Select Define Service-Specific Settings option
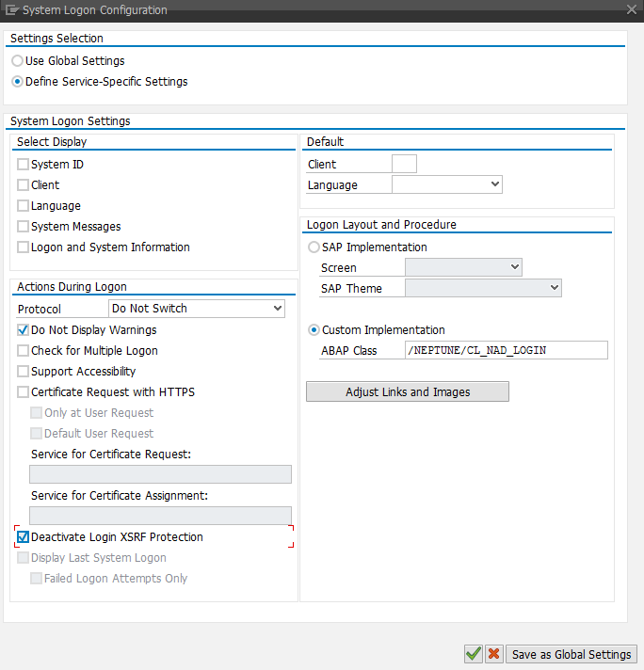Image resolution: width=644 pixels, height=670 pixels. click(x=18, y=82)
